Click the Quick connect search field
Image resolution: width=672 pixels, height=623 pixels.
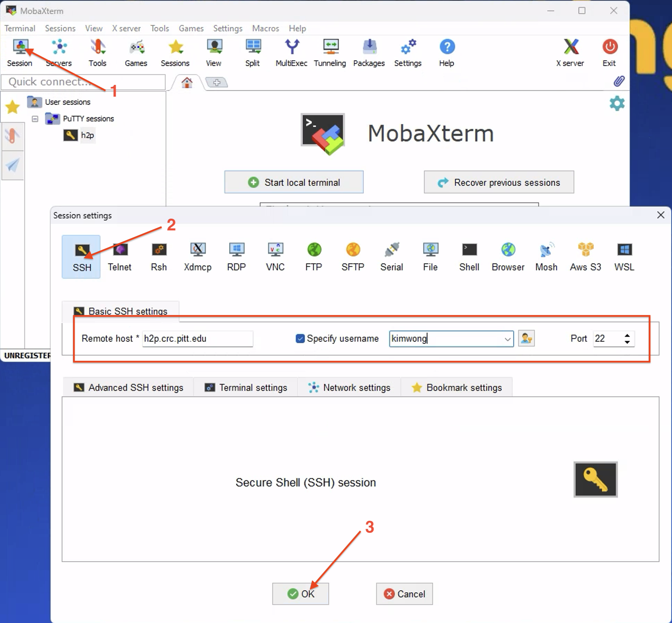(x=83, y=82)
